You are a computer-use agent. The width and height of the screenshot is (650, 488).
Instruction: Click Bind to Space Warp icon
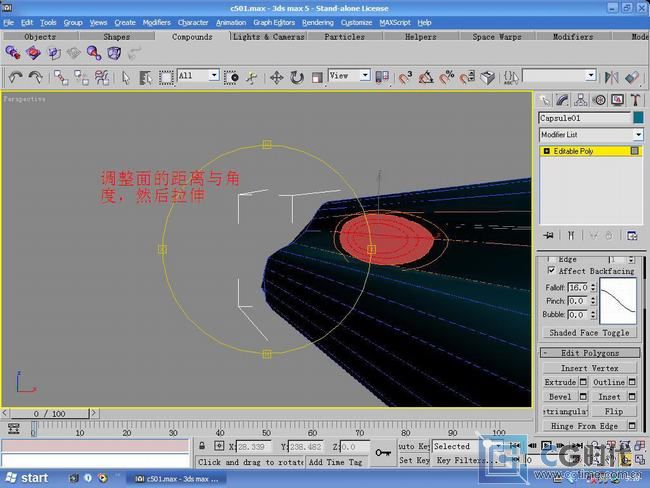tap(102, 77)
